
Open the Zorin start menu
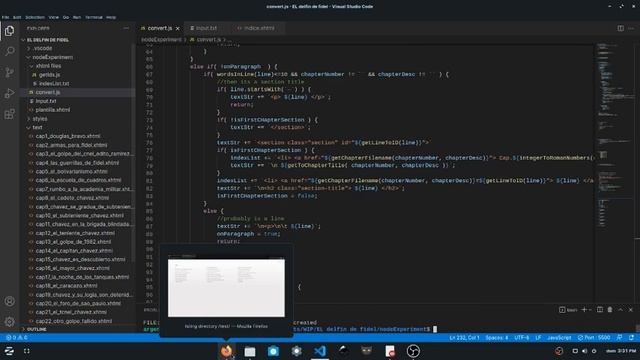(x=9, y=351)
